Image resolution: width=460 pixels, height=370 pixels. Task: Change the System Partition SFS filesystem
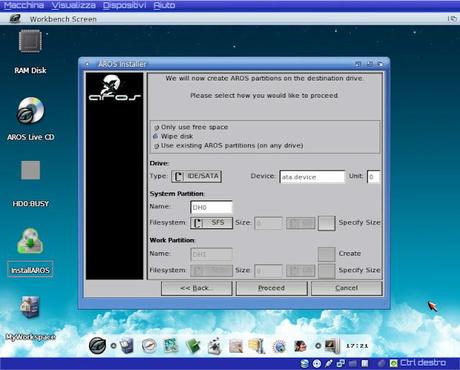pyautogui.click(x=211, y=223)
